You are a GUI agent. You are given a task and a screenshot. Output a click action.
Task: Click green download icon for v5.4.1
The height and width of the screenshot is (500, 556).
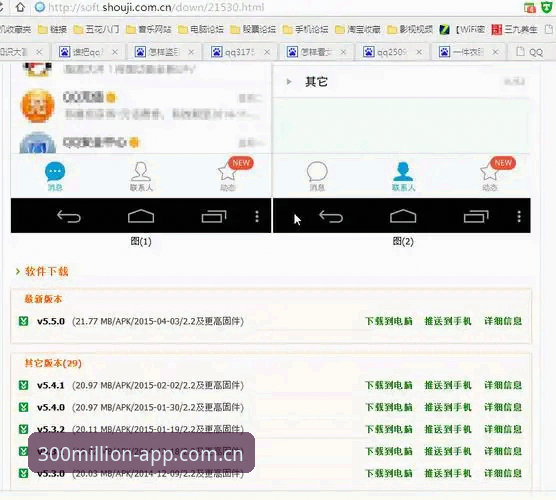[23, 385]
